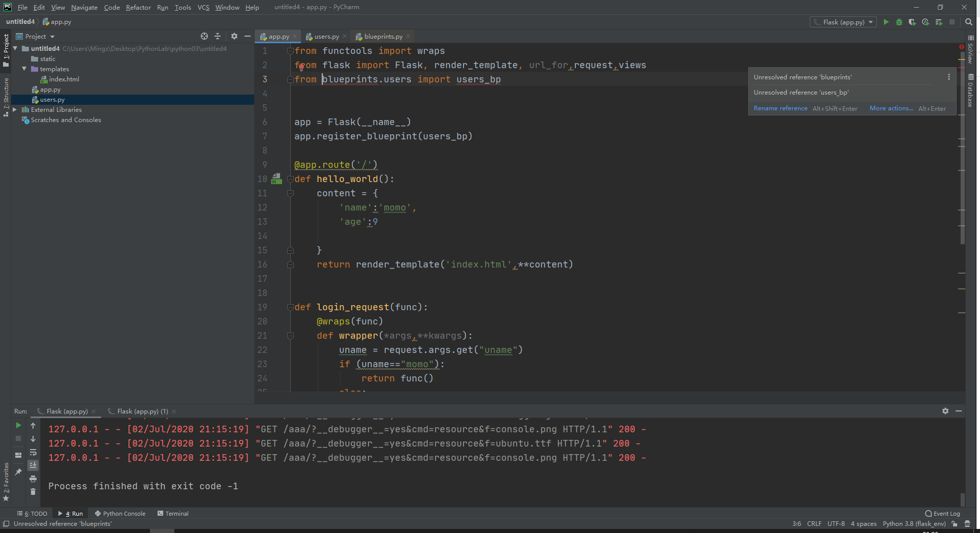Click Restore Layout icon in Run panel

point(18,455)
